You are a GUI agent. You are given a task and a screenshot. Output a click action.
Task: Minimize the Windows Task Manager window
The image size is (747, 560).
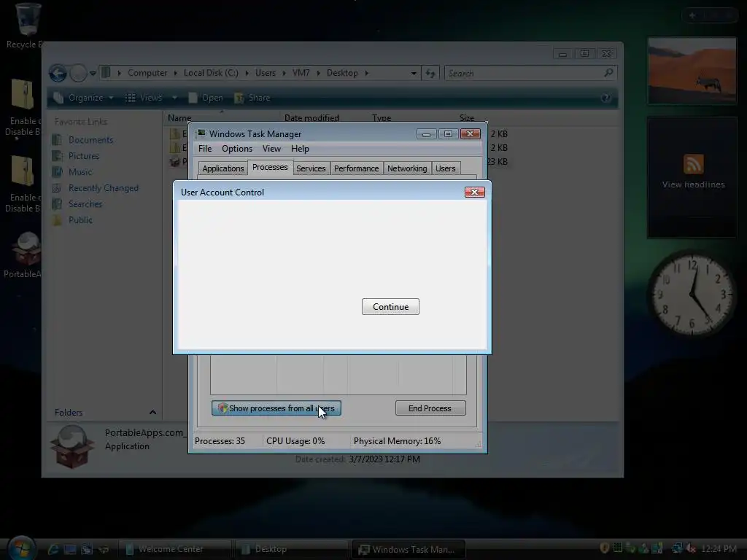click(426, 134)
